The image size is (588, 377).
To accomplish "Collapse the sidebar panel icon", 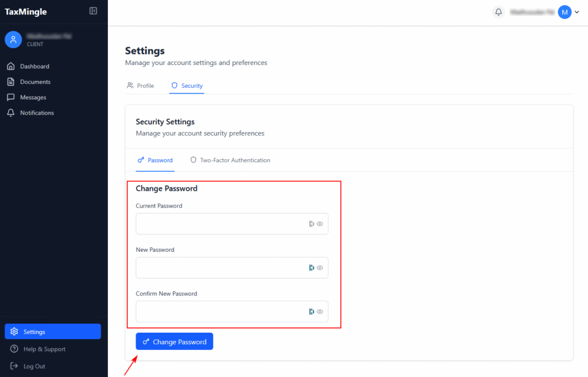I will [94, 11].
